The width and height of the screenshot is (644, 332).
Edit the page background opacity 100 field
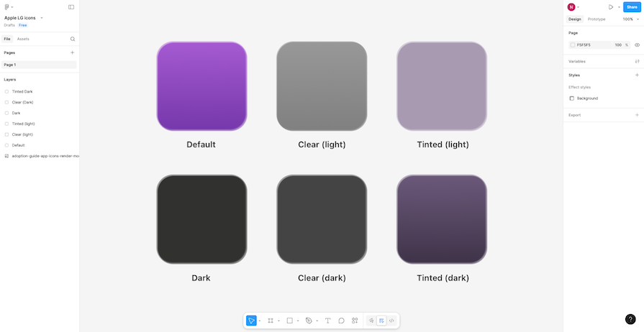[618, 45]
